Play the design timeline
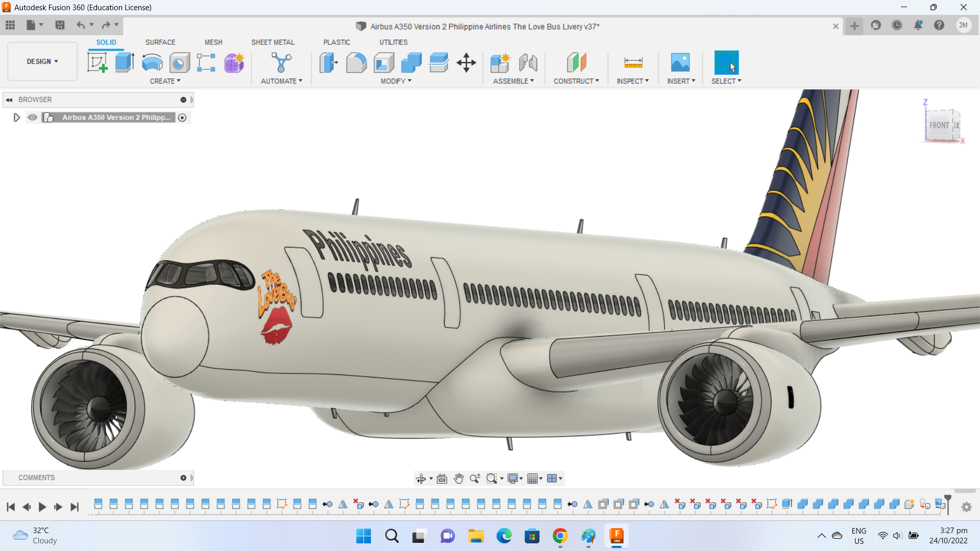 tap(42, 507)
